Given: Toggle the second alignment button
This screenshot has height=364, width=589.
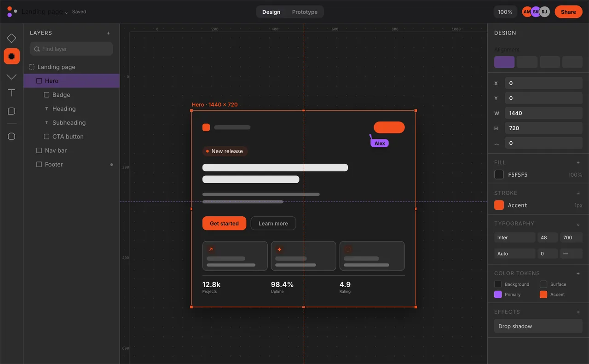Looking at the screenshot, I should 527,62.
